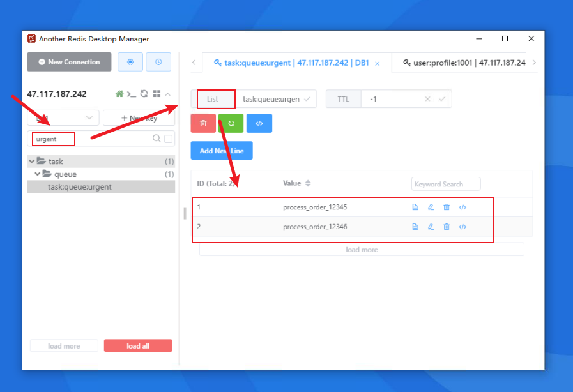Click the load all button
This screenshot has width=573, height=392.
pyautogui.click(x=138, y=346)
